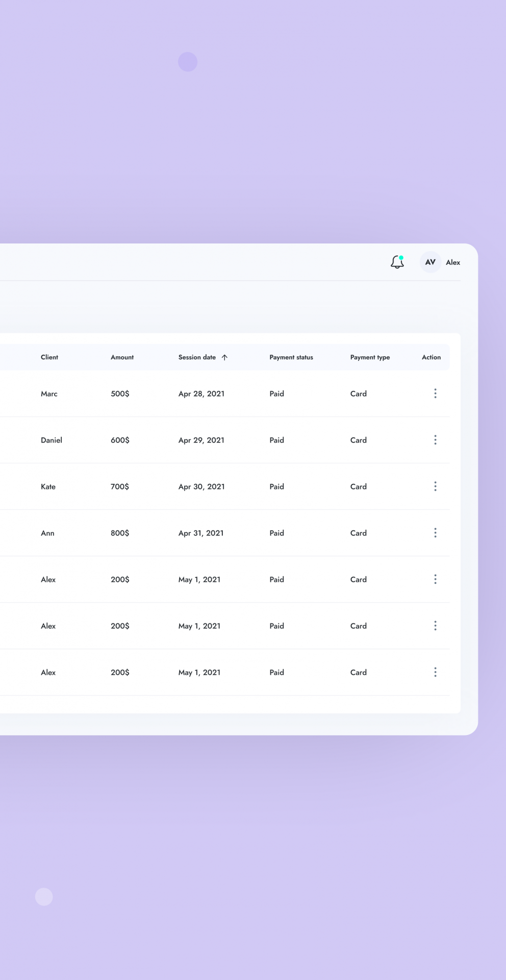Open actions menu for Daniel's row

(435, 440)
